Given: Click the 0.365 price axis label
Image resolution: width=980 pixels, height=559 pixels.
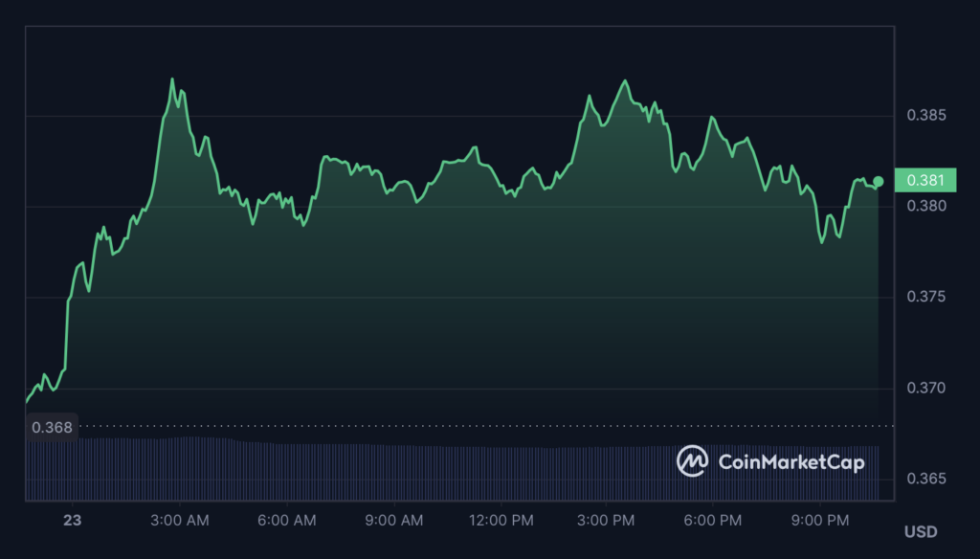Looking at the screenshot, I should 926,479.
